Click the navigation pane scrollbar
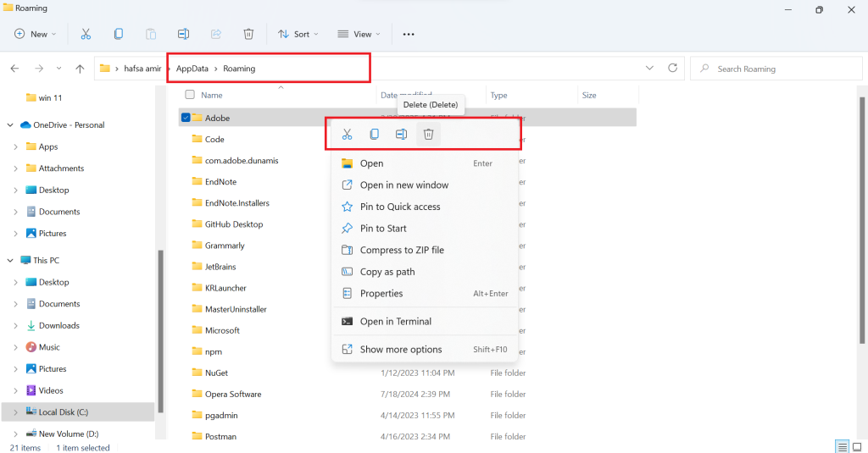The image size is (868, 453). [160, 332]
